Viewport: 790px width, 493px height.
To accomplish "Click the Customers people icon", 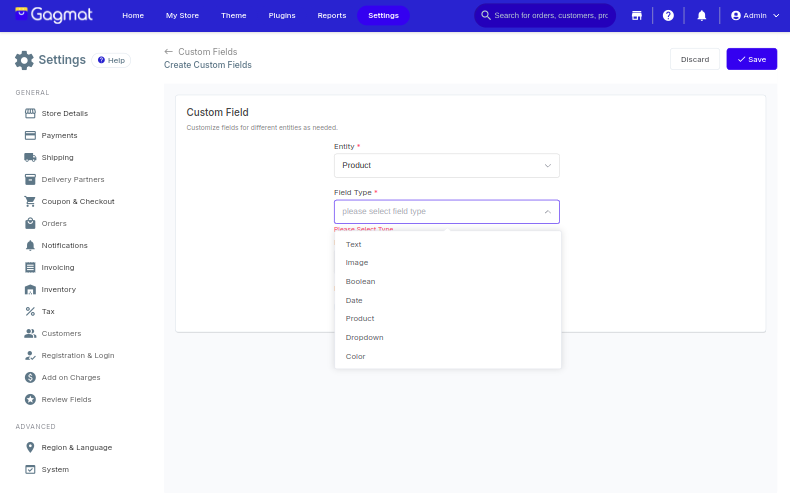I will [x=30, y=333].
